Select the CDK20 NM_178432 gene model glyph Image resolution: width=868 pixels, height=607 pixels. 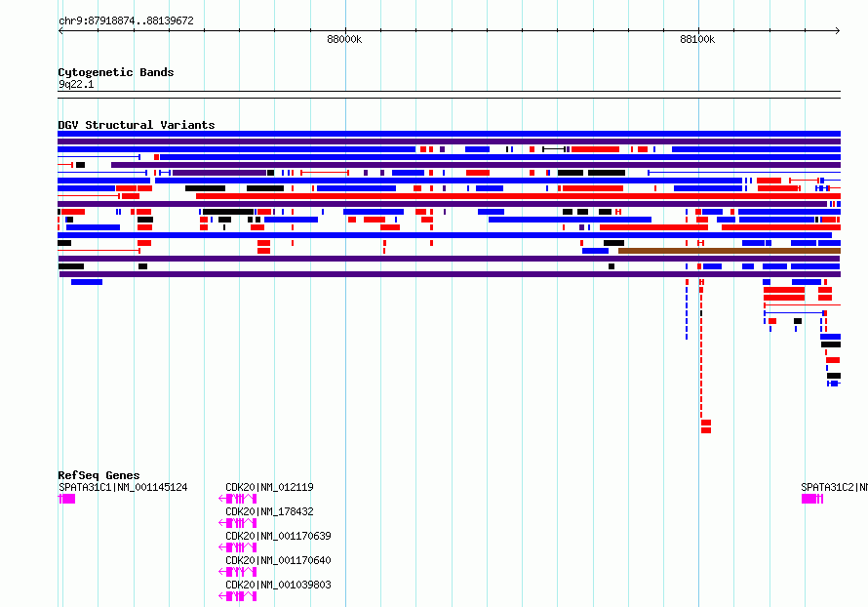pos(238,523)
